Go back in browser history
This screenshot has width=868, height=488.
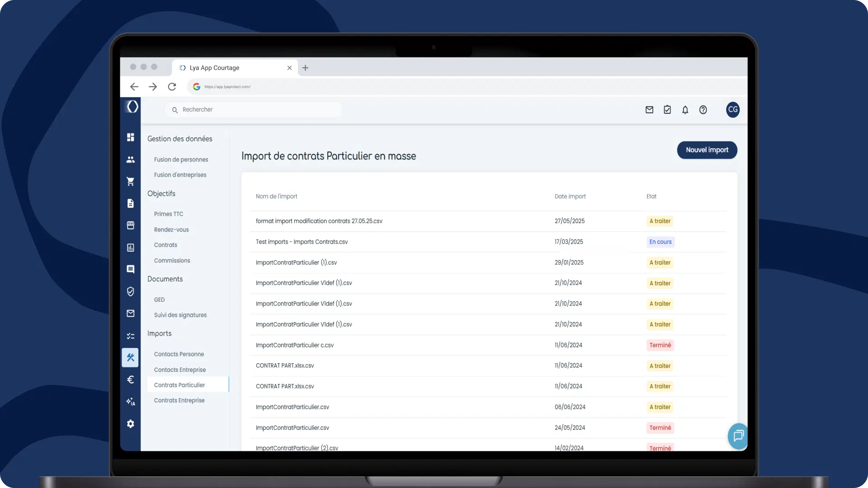(134, 87)
